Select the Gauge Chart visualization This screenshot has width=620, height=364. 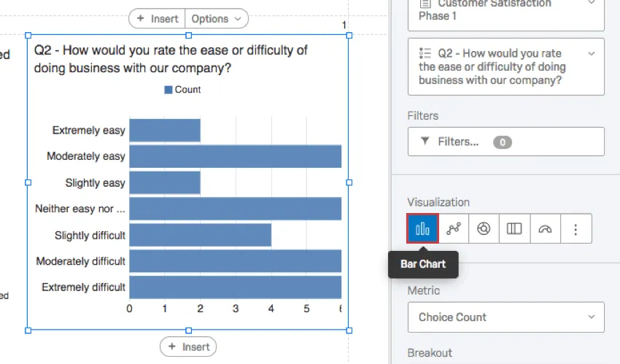click(x=545, y=229)
